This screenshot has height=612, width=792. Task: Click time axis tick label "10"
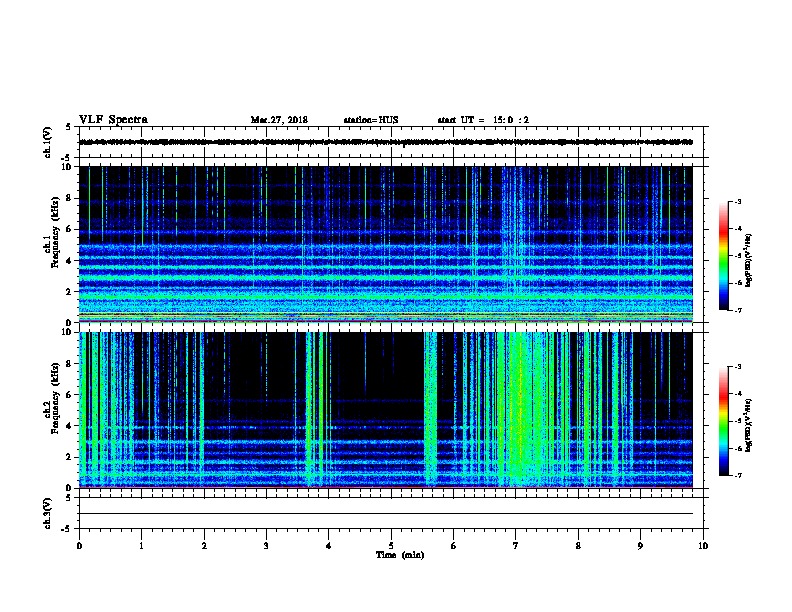(703, 546)
